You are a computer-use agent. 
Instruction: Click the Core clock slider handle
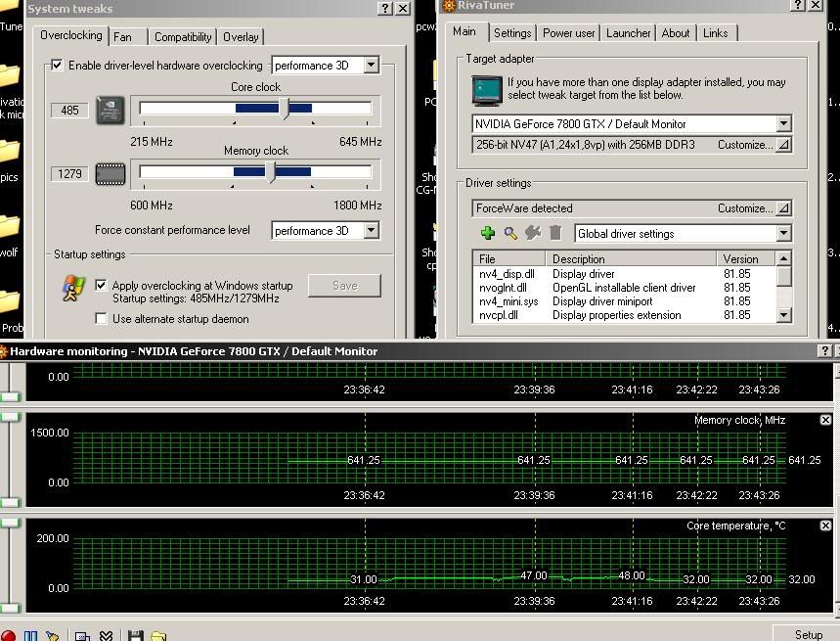tap(285, 109)
